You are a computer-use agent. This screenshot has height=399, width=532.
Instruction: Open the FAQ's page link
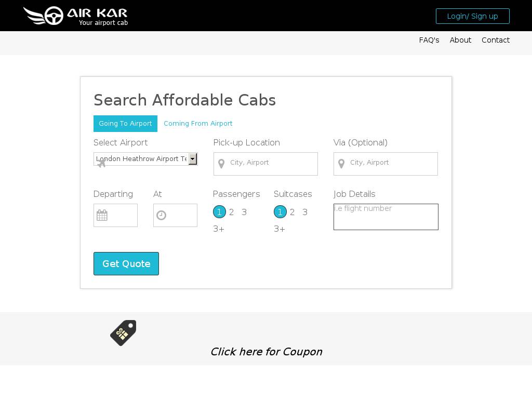coord(429,40)
